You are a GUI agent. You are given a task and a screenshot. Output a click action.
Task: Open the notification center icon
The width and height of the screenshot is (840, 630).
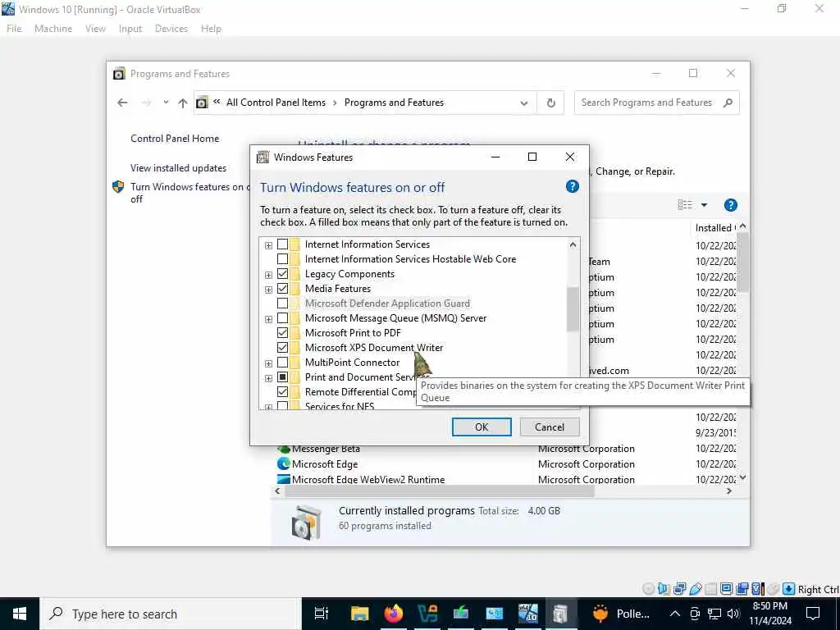[x=813, y=614]
